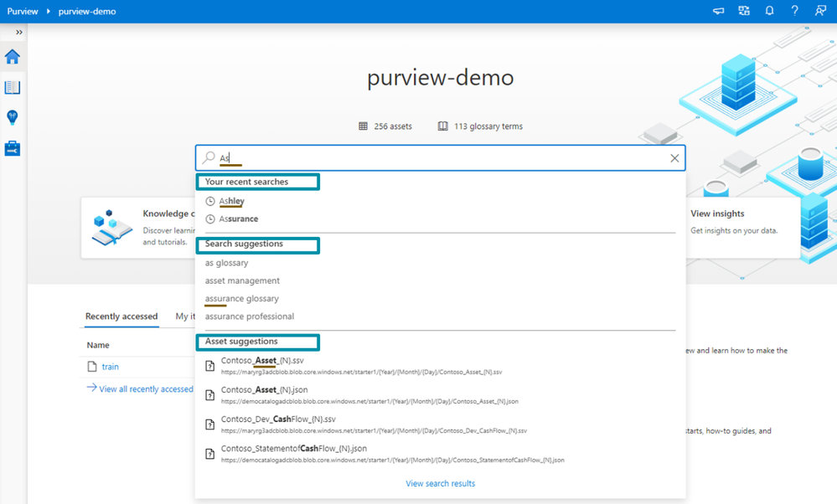The height and width of the screenshot is (504, 837).
Task: Click the search magnifier icon
Action: [x=209, y=157]
